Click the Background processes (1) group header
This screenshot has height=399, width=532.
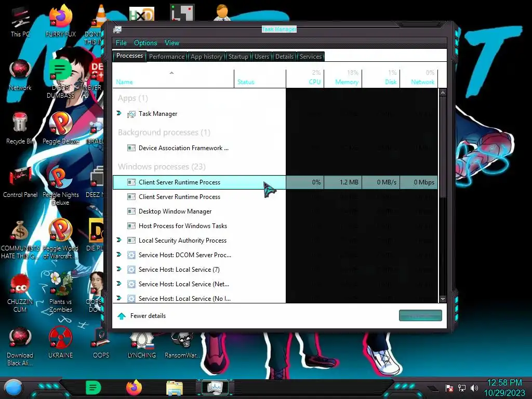pyautogui.click(x=164, y=132)
